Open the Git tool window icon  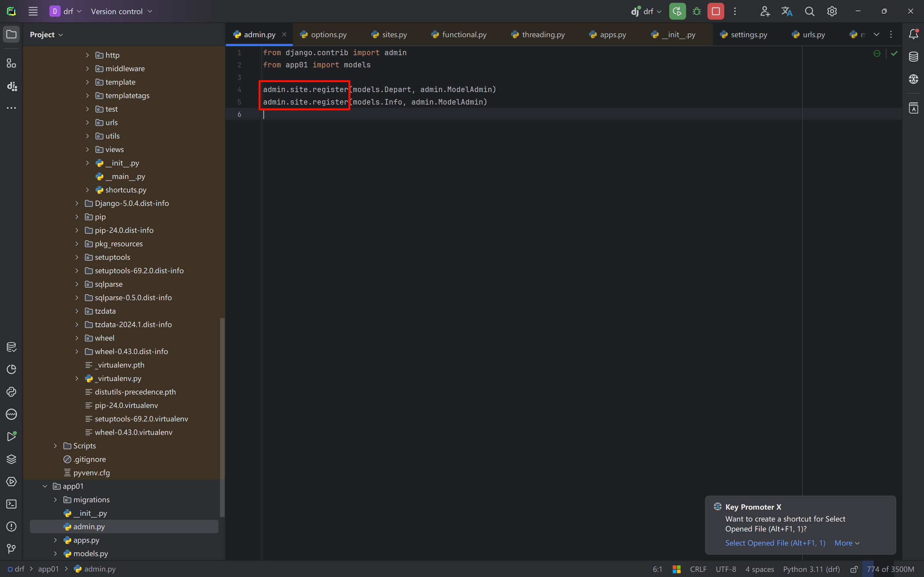[x=12, y=549]
